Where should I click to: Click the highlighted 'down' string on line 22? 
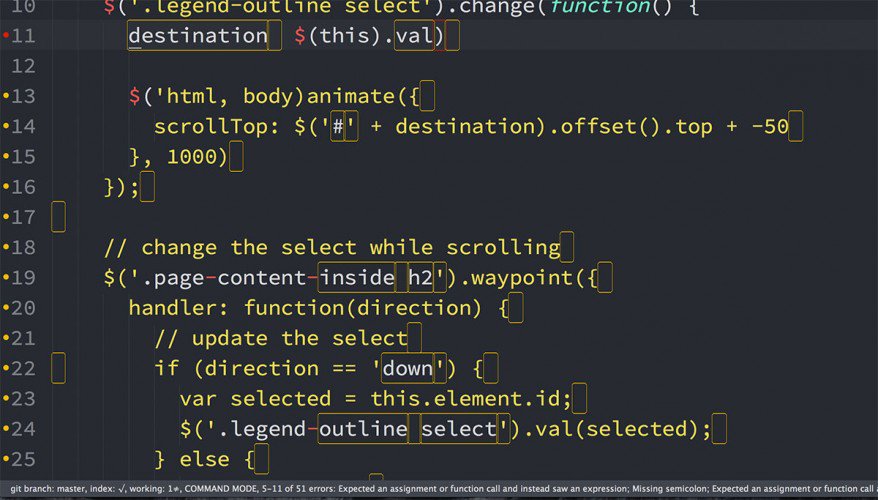[x=408, y=368]
